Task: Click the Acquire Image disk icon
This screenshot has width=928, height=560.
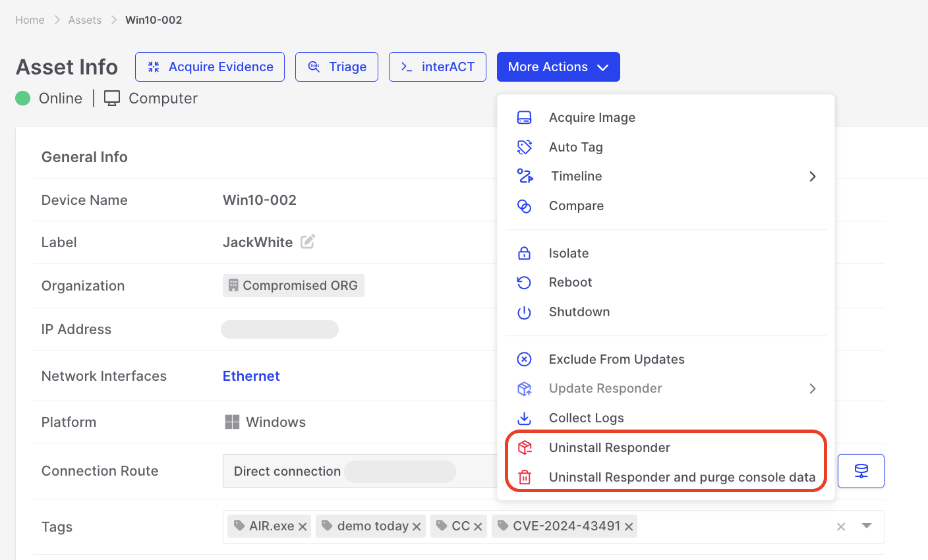Action: pos(524,117)
